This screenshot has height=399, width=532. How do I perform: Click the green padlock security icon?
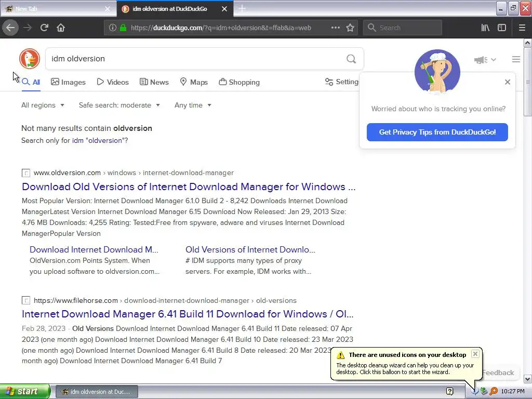(123, 28)
